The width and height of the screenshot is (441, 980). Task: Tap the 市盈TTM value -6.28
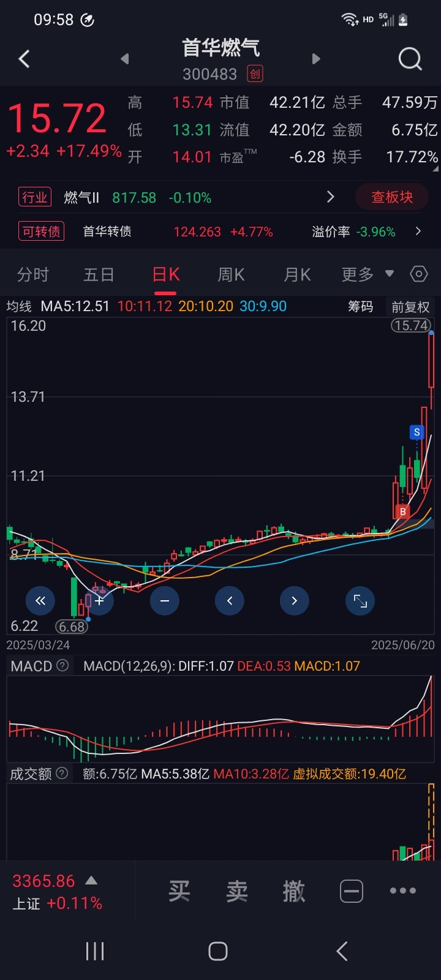point(307,157)
